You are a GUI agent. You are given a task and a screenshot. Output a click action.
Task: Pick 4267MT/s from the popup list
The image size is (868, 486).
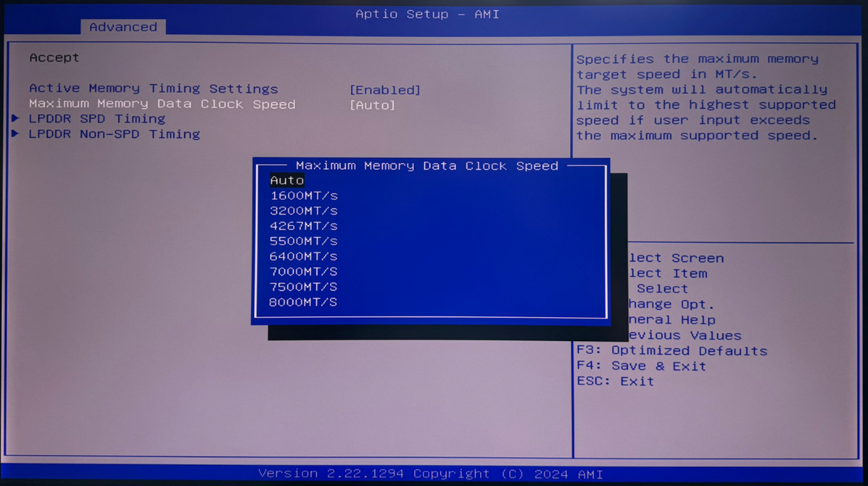303,226
